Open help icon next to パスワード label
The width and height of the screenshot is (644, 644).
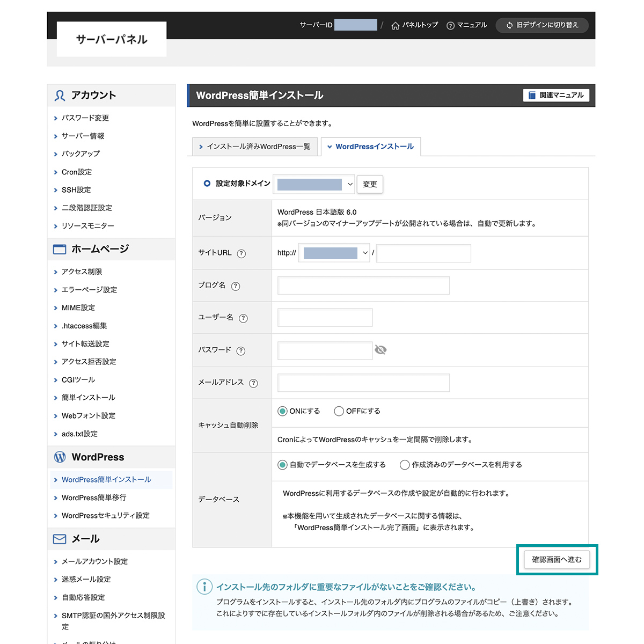click(241, 351)
